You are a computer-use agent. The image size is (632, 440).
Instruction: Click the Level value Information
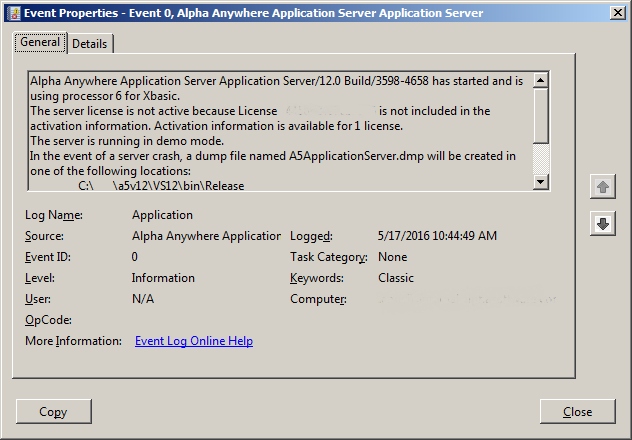[x=163, y=278]
